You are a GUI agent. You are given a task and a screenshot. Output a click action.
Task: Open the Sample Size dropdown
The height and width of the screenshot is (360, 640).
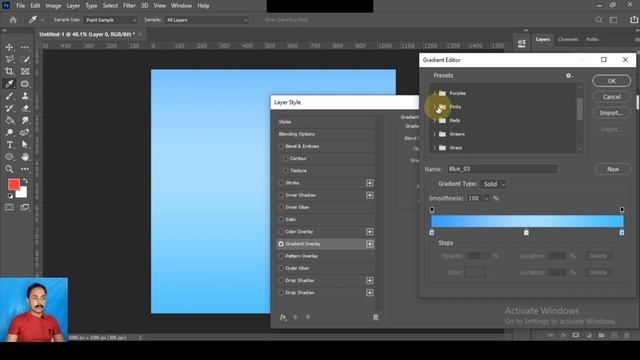click(x=110, y=20)
